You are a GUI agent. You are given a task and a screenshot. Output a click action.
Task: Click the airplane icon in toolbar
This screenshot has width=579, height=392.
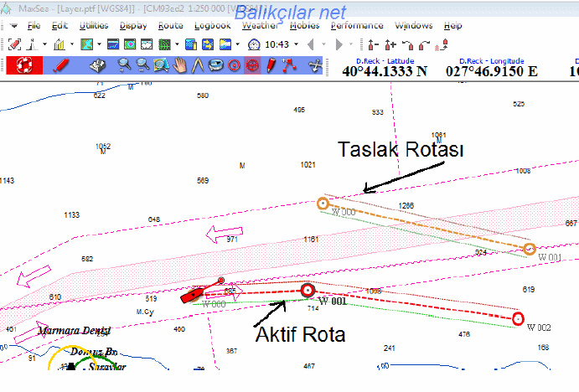(316, 64)
